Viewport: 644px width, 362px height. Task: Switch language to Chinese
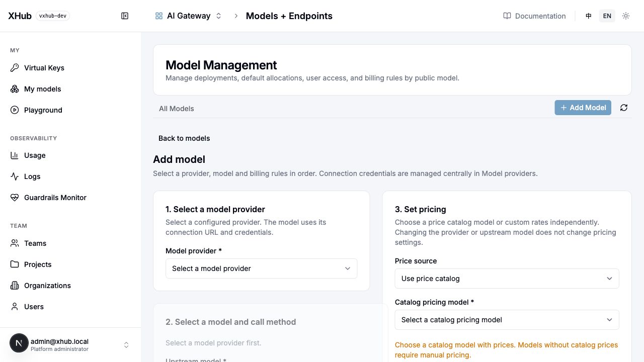[x=589, y=16]
